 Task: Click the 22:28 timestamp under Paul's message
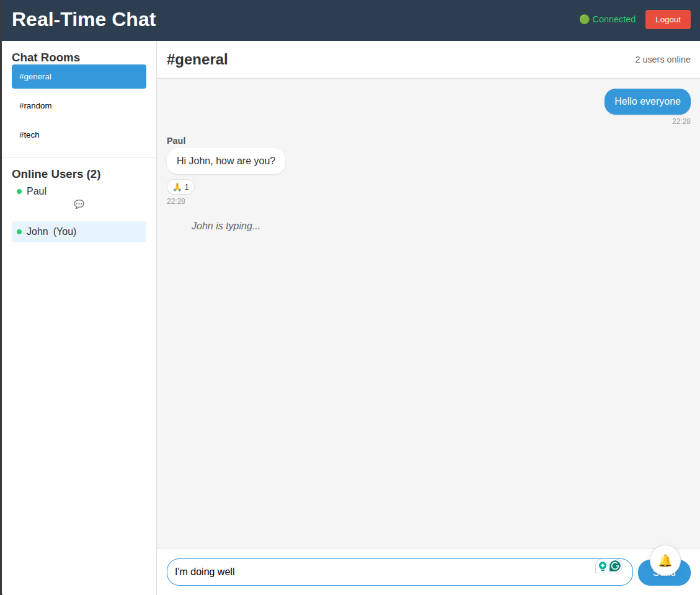pos(175,201)
